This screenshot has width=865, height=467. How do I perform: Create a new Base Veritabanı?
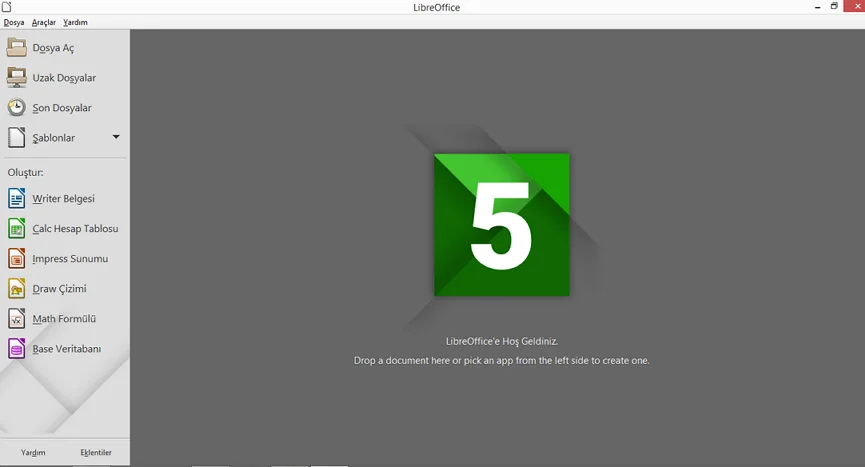pyautogui.click(x=67, y=349)
